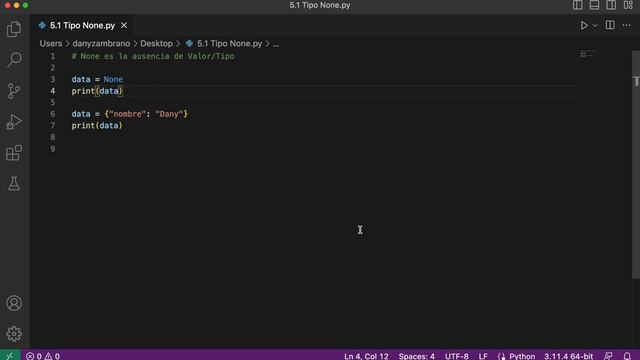
Task: Click the None keyword on line 3
Action: pos(113,79)
